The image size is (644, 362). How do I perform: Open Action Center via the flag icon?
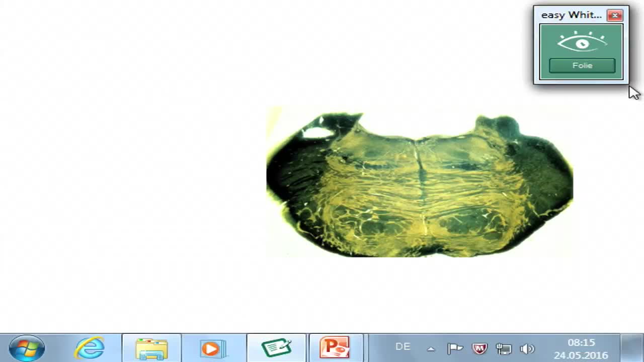(455, 348)
